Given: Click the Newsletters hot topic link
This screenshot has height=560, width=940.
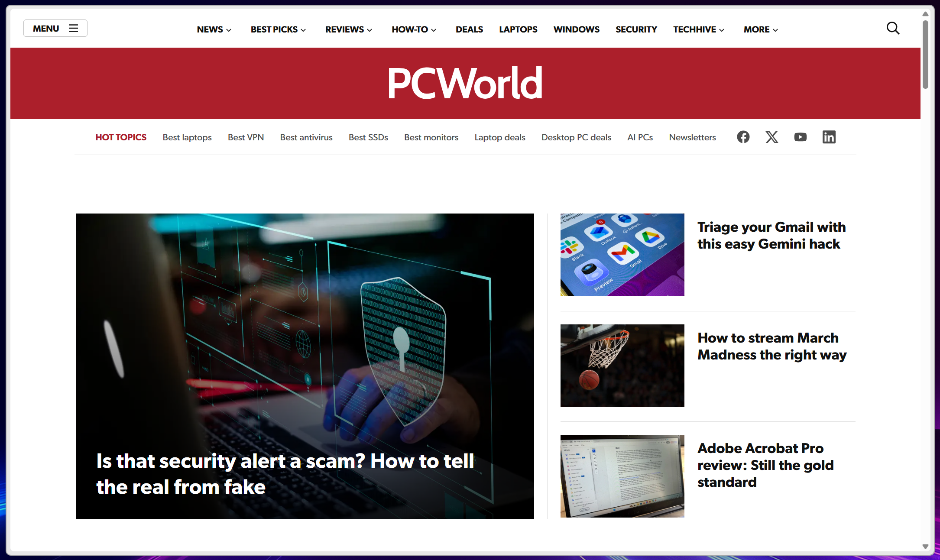Looking at the screenshot, I should 692,137.
